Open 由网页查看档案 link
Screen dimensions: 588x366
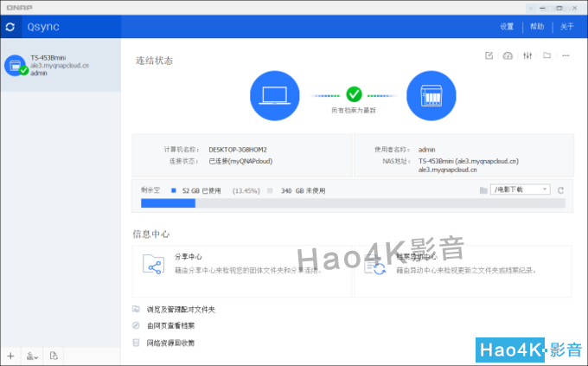(170, 325)
